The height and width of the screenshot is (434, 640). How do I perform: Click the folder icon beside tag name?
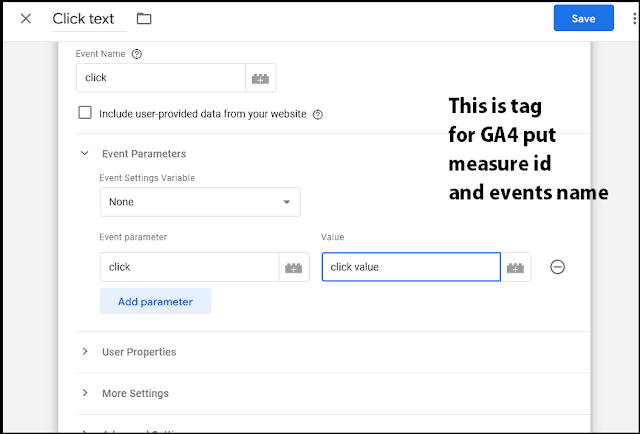144,19
